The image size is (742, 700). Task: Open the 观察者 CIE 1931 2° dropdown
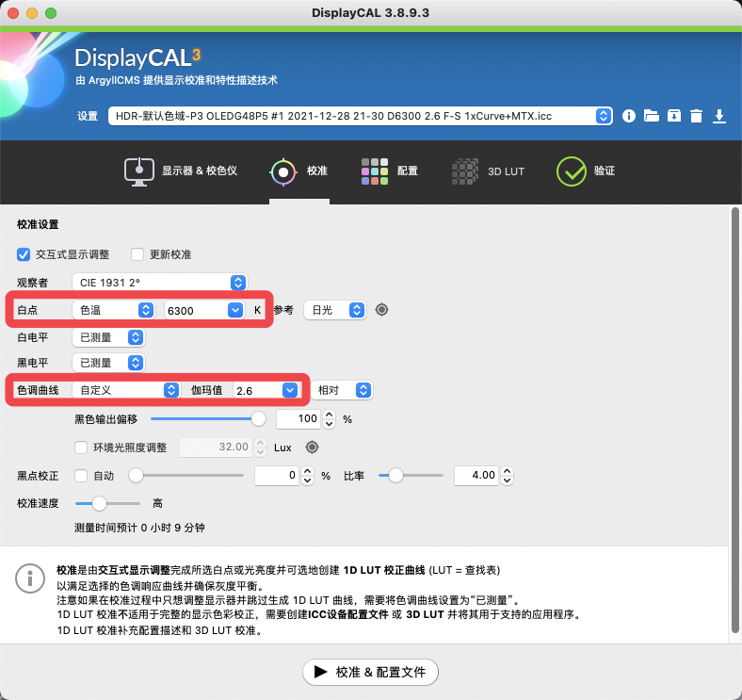tap(160, 283)
